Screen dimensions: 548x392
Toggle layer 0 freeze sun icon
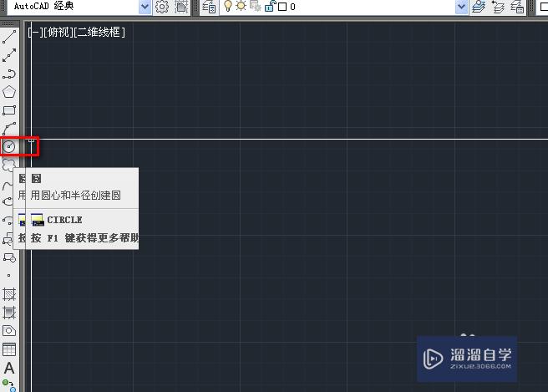[241, 6]
